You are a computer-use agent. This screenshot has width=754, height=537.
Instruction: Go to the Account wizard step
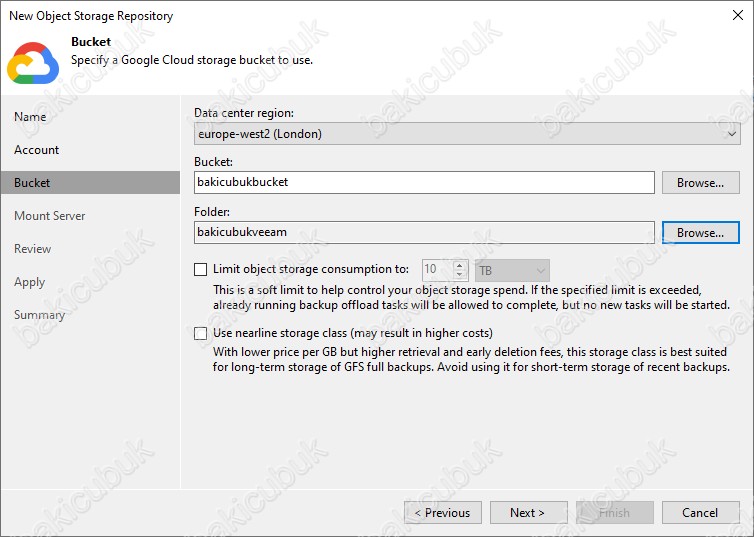pos(37,150)
